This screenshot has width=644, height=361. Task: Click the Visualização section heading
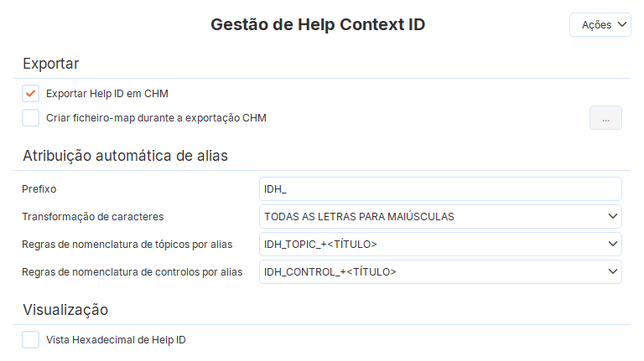pyautogui.click(x=65, y=310)
